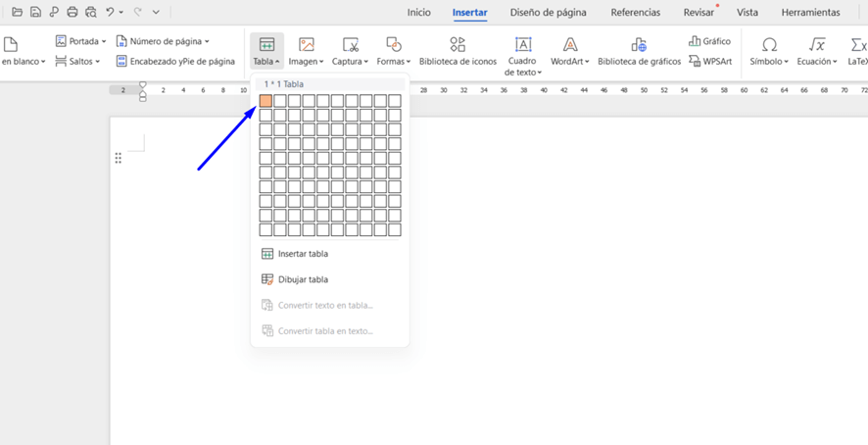
Task: Select the highlighted 1x1 table grid cell
Action: point(265,100)
